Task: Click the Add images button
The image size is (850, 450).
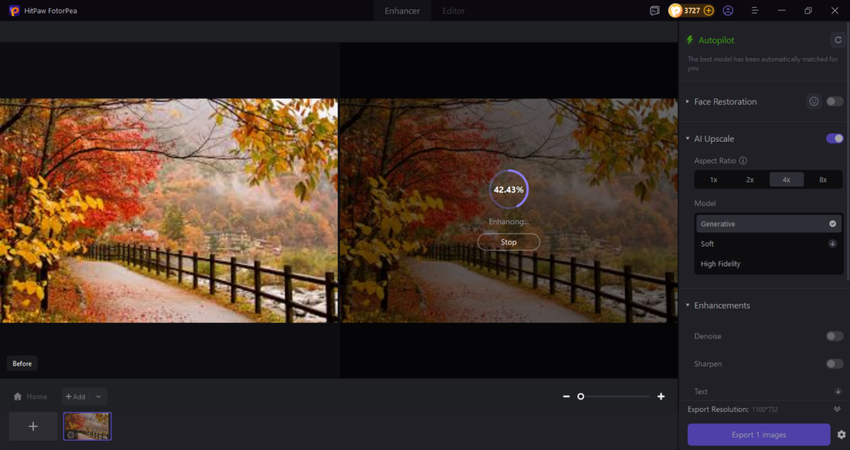Action: point(76,396)
